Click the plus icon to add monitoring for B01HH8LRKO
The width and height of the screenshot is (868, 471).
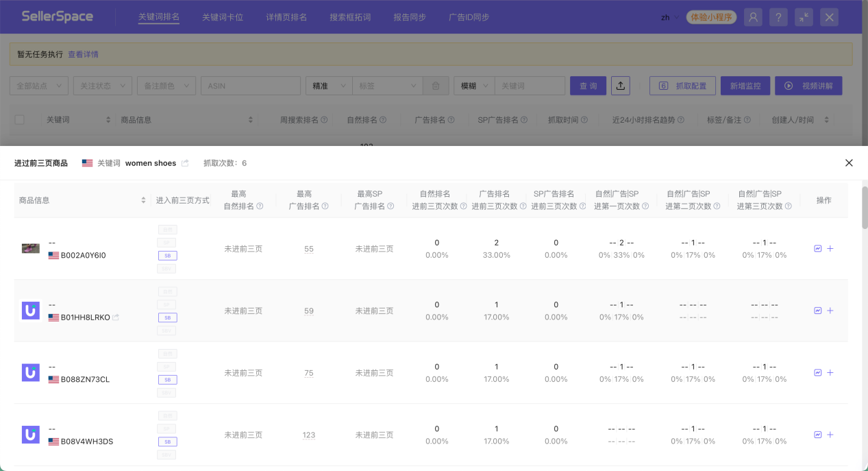(830, 310)
